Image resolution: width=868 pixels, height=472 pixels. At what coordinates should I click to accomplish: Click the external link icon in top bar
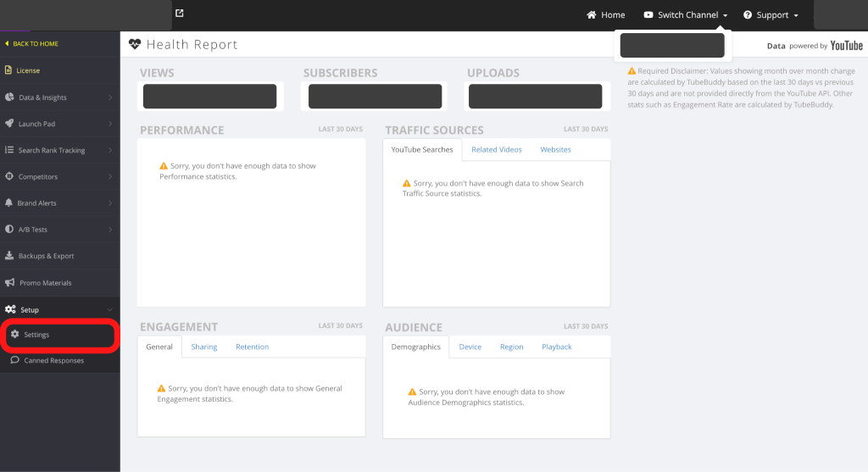[x=179, y=14]
